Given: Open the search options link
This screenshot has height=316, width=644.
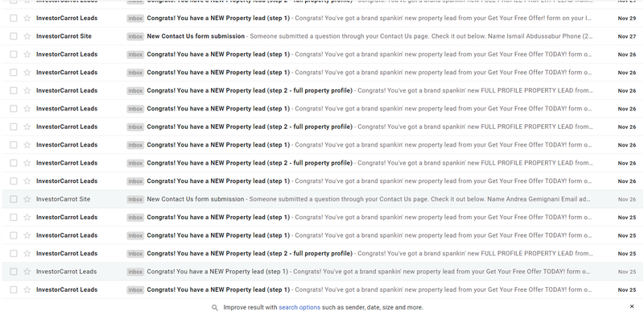Looking at the screenshot, I should click(x=299, y=307).
